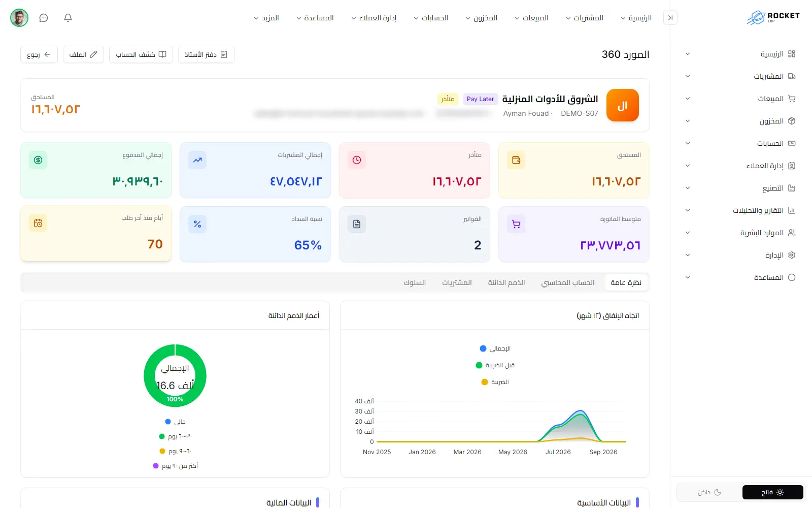The width and height of the screenshot is (812, 508).
Task: Click the الحسابات cash icon in sidebar
Action: (x=792, y=143)
